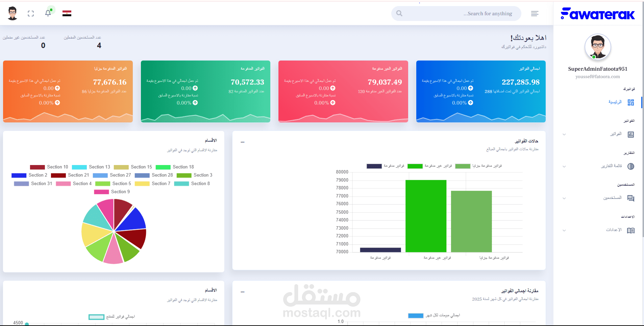The height and width of the screenshot is (326, 644).
Task: Open the الاعدادات menu item
Action: click(x=614, y=230)
